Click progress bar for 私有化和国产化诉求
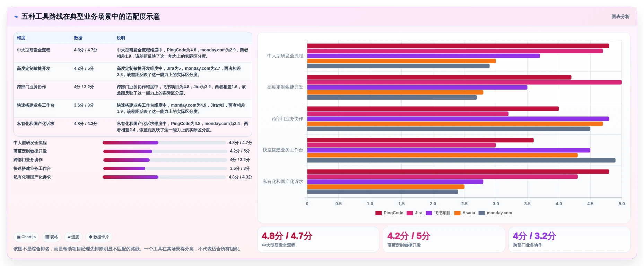 164,177
